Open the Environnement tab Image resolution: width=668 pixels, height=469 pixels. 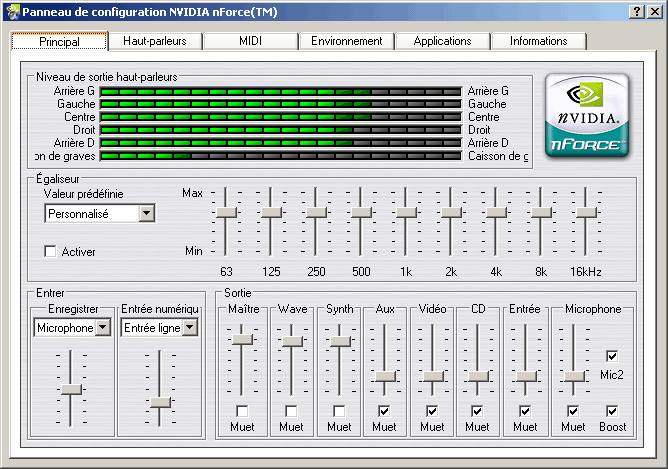(346, 41)
